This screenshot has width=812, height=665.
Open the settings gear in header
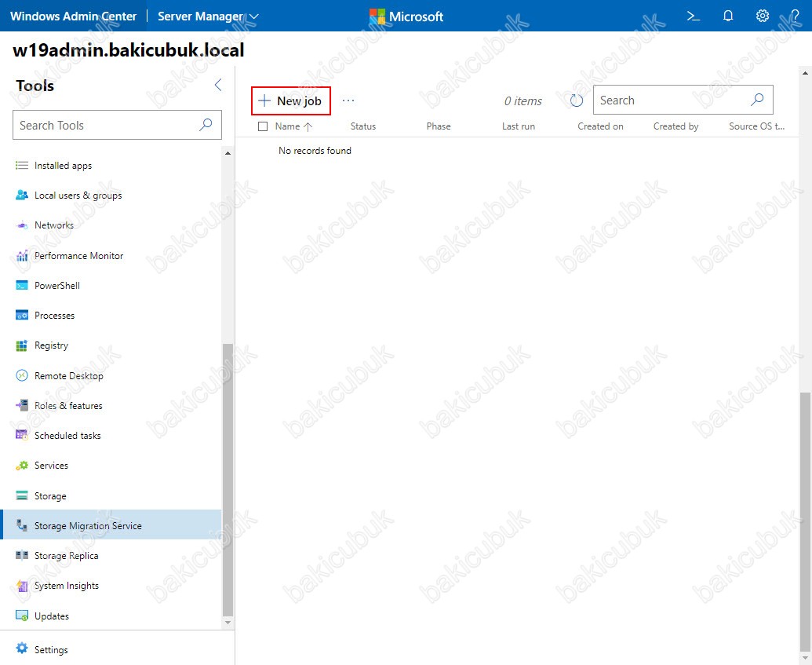pos(763,16)
